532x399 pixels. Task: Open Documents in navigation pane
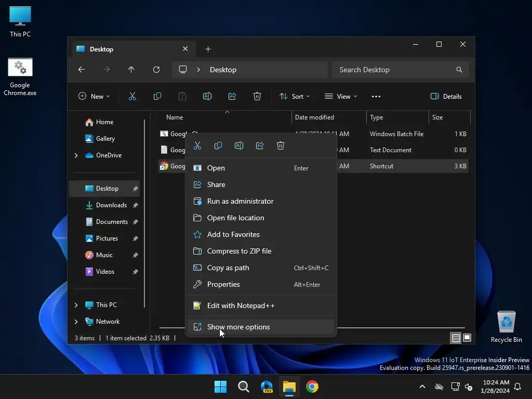(x=104, y=222)
